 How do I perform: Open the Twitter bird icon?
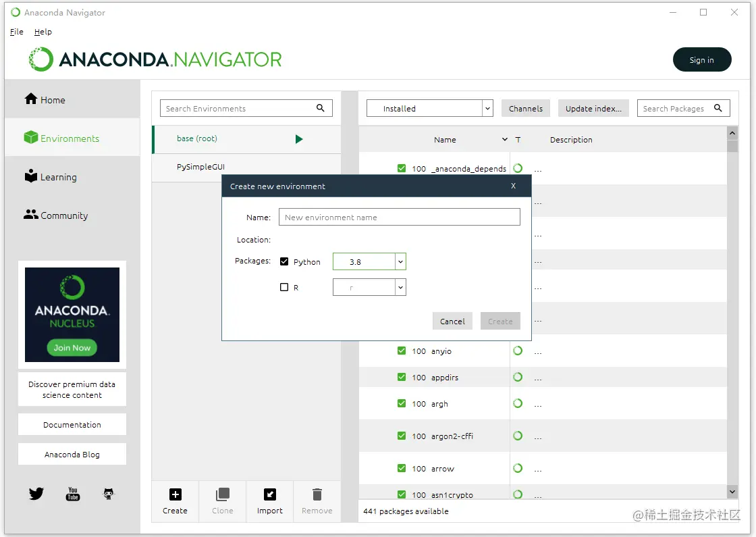[36, 494]
